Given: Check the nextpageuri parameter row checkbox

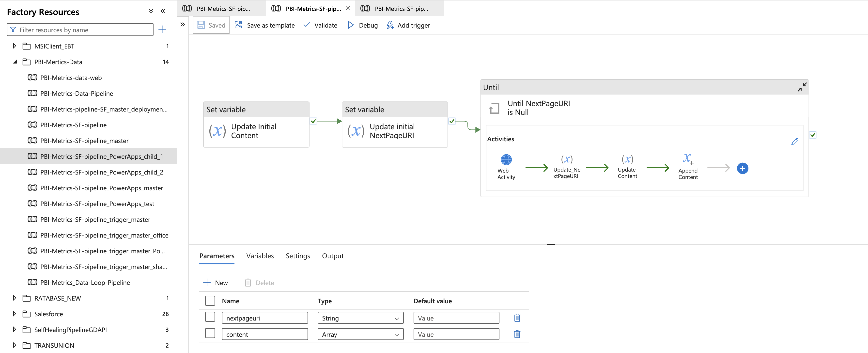Looking at the screenshot, I should point(210,317).
